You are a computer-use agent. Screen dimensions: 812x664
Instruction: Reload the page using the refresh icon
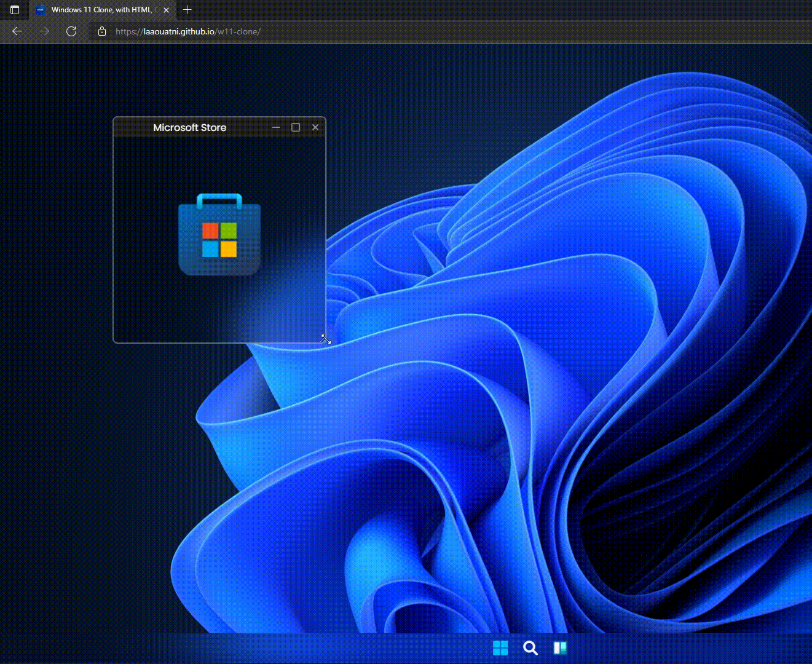[x=71, y=31]
